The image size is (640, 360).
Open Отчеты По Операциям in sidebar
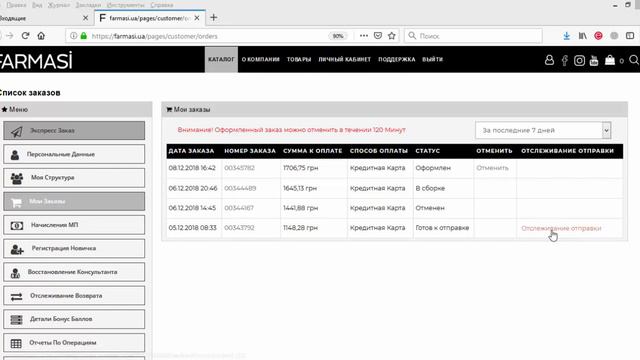coord(74,343)
